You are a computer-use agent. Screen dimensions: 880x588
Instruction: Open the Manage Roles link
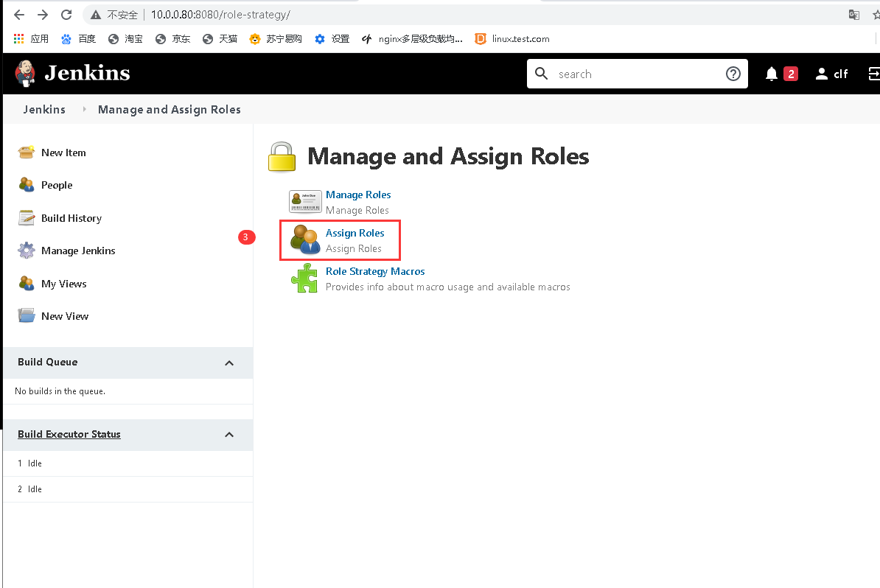tap(358, 195)
